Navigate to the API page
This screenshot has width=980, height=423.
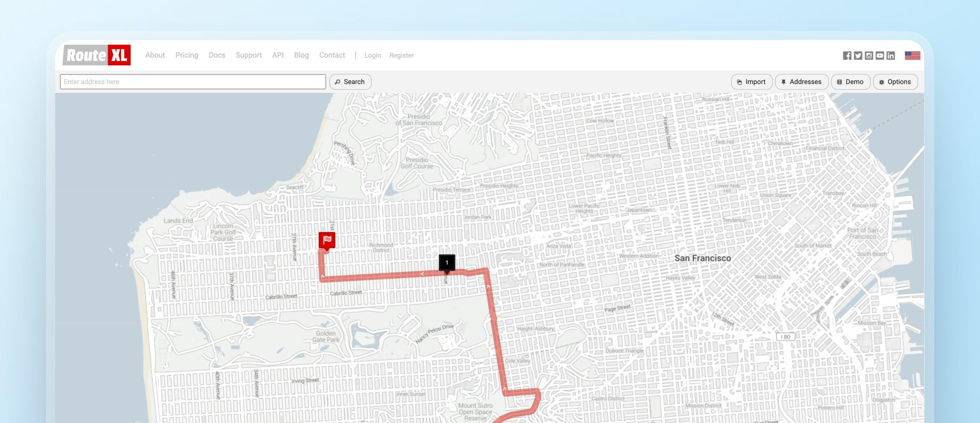coord(278,55)
